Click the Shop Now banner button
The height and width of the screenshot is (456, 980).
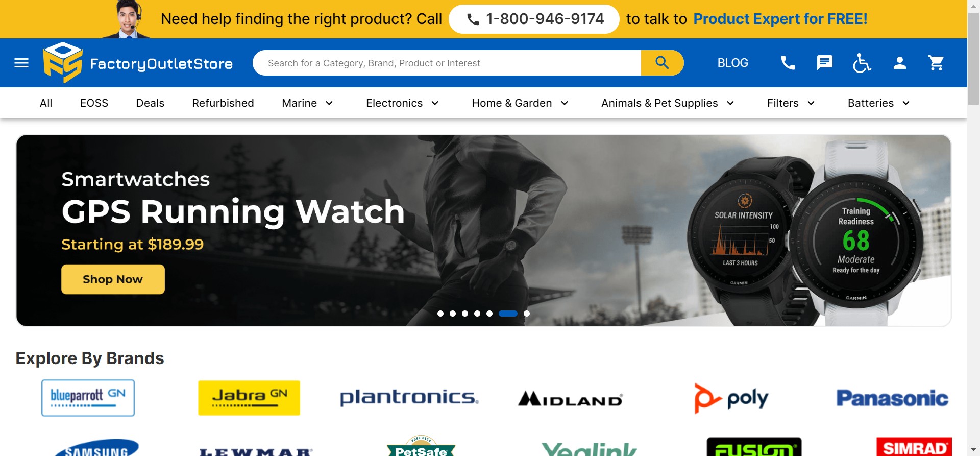coord(113,279)
